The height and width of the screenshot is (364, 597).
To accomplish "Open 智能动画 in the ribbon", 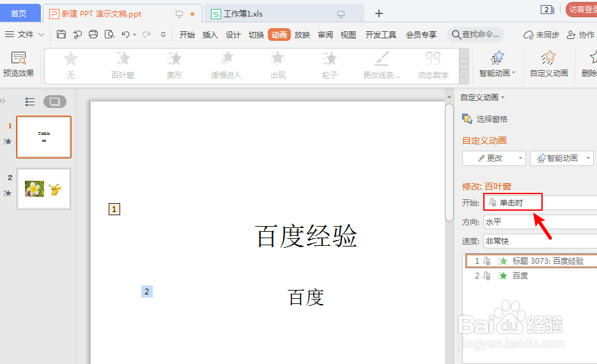I will [497, 64].
